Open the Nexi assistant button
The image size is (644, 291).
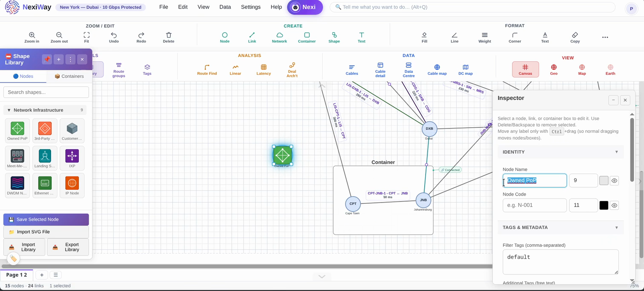[x=305, y=7]
